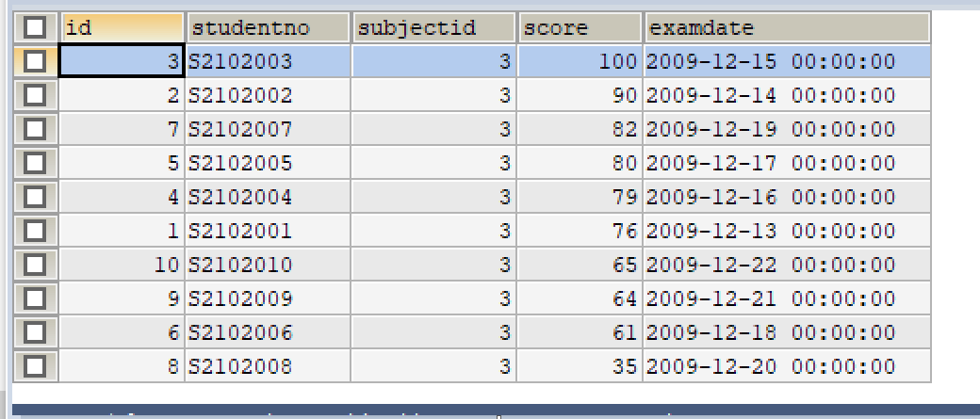980x419 pixels.
Task: Tick the select-all checkbox in header row
Action: pyautogui.click(x=35, y=27)
